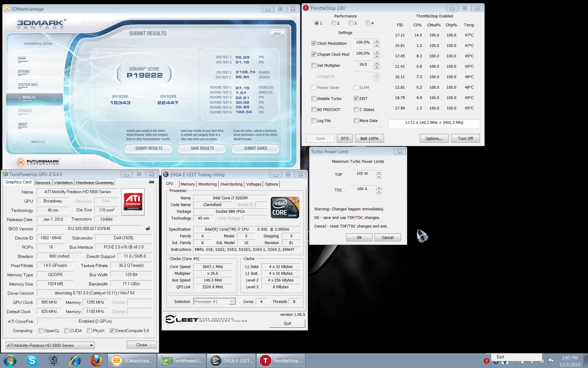Select performance profile 3 radio button
Image resolution: width=588 pixels, height=368 pixels.
pos(351,23)
